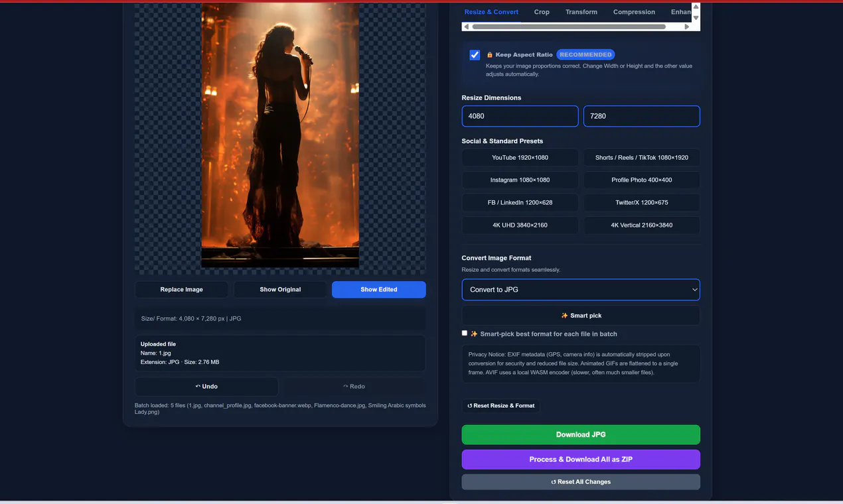Open the Convert to JPG dropdown
Image resolution: width=843 pixels, height=504 pixels.
(581, 290)
